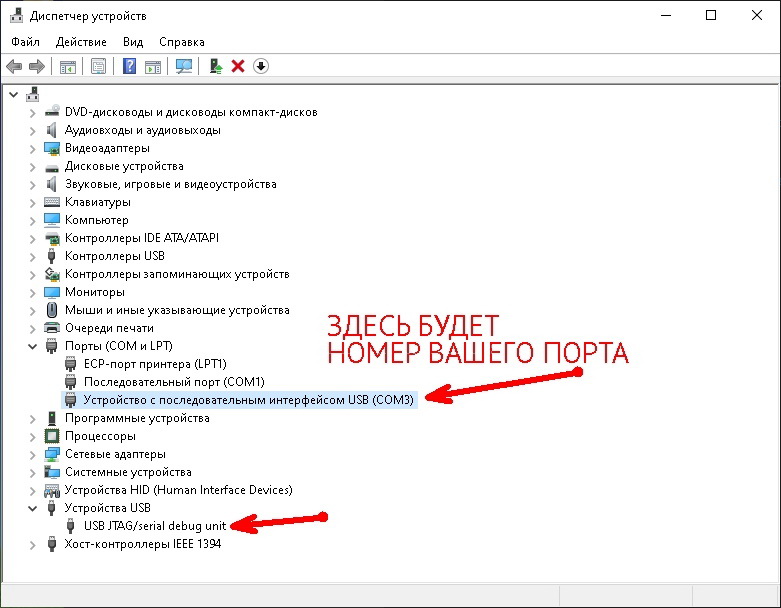The width and height of the screenshot is (781, 608).
Task: Click the red X Uninstall device icon
Action: point(238,66)
